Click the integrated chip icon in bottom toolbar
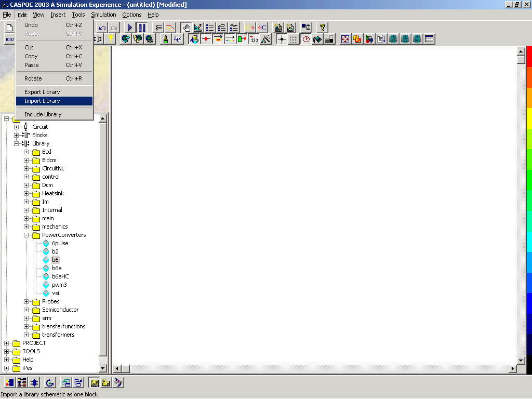This screenshot has width=532, height=399. [x=34, y=383]
